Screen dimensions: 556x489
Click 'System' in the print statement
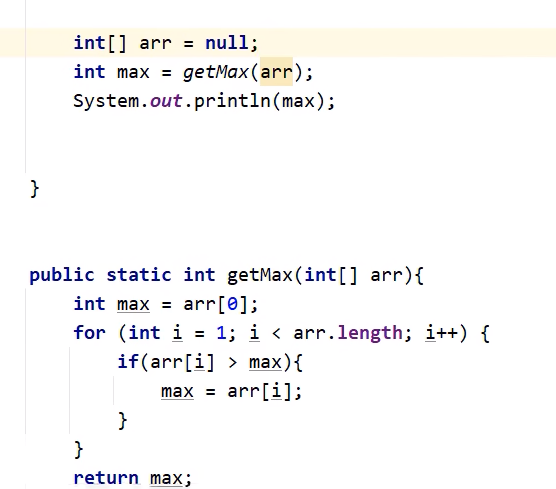[x=106, y=101]
